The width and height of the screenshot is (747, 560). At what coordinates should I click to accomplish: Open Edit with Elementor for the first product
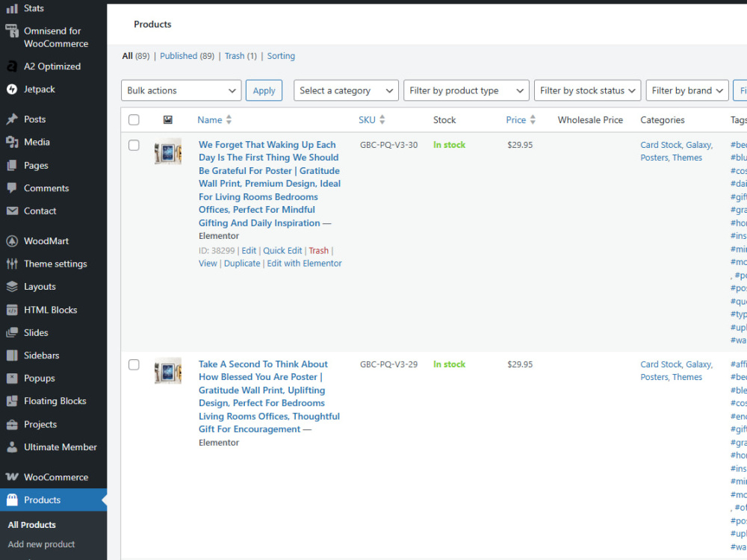pos(304,263)
